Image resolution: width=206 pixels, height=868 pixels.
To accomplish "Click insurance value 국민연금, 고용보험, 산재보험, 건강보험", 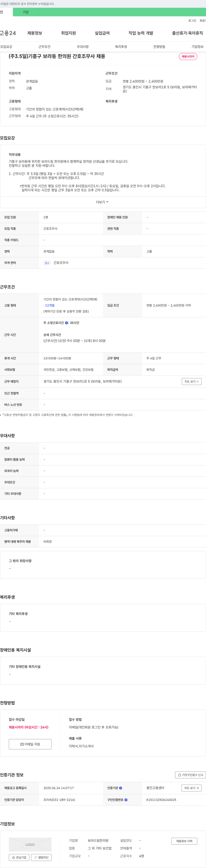I will click(x=68, y=370).
